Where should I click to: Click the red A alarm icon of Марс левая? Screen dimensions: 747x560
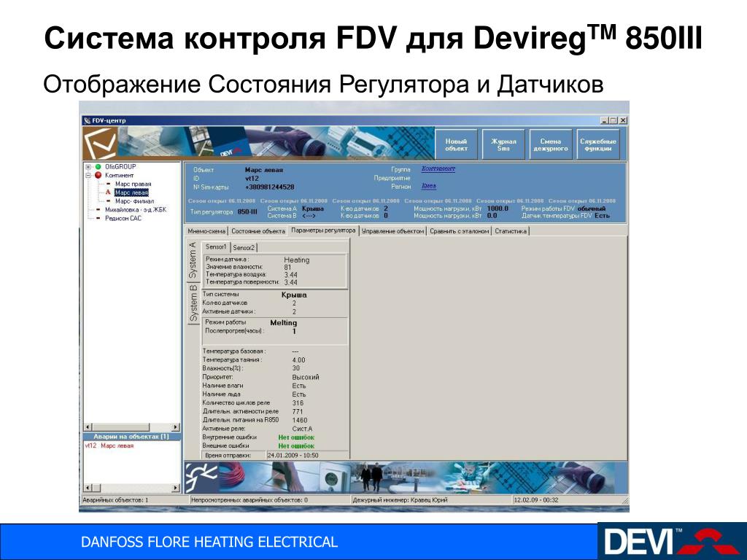tap(108, 192)
